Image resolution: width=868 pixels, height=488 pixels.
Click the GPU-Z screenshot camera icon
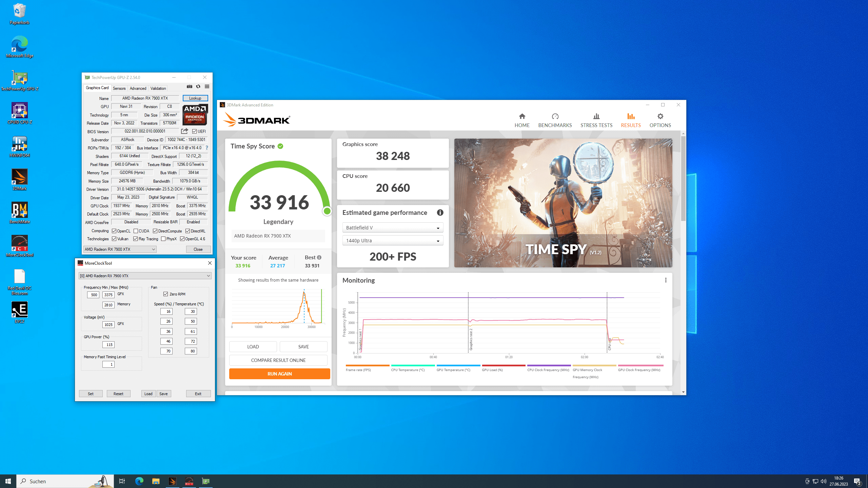pyautogui.click(x=190, y=87)
